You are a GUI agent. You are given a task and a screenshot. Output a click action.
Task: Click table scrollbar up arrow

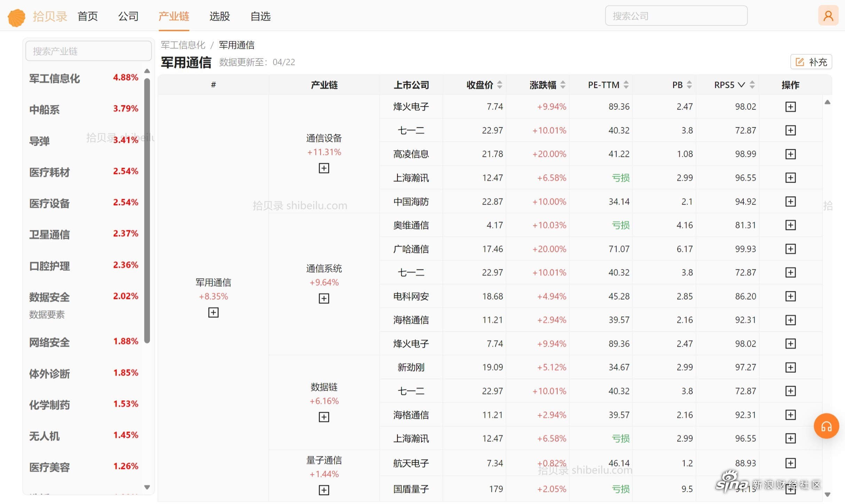[x=828, y=102]
